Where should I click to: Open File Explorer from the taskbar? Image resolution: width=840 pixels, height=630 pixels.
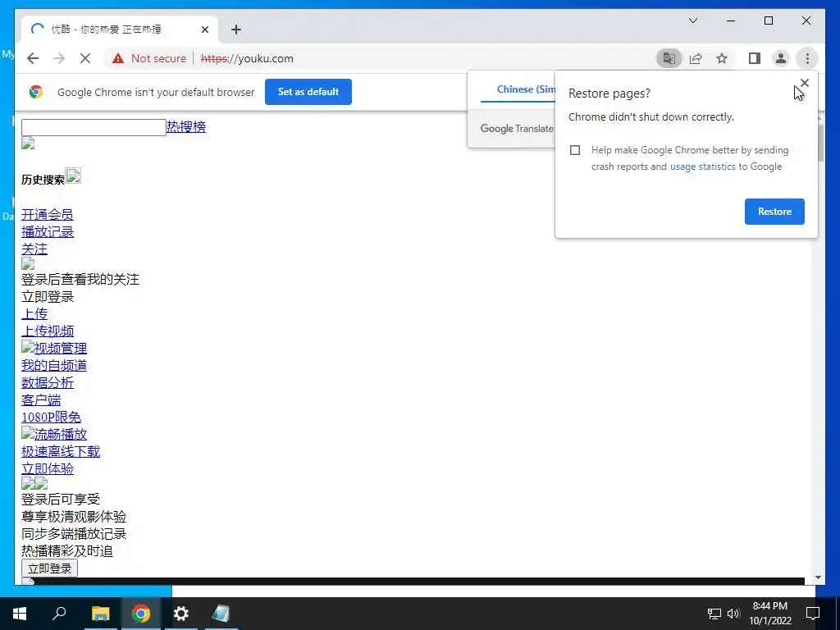tap(100, 614)
